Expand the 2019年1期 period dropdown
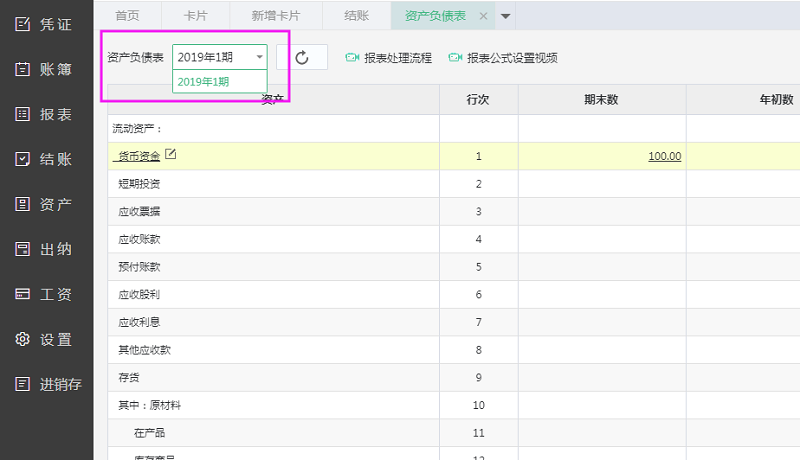 (x=259, y=58)
